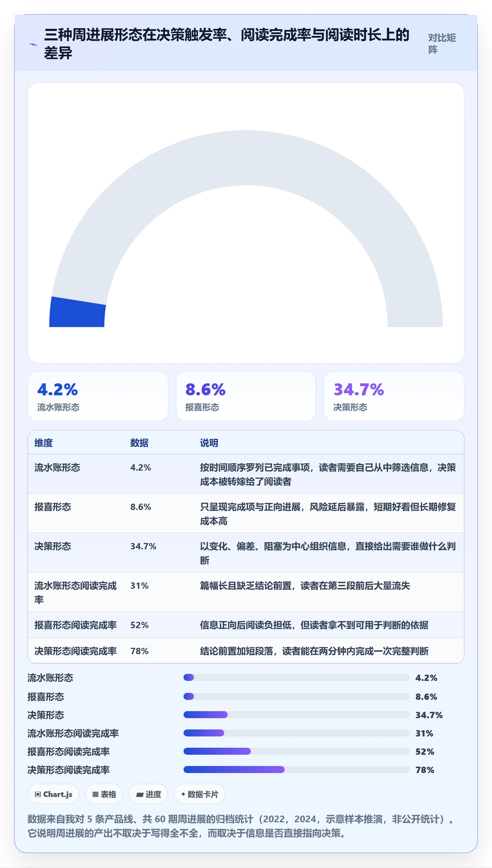Click the 决策形态 34.7% progress bar
Viewport: 492px width, 868px height.
tap(296, 715)
